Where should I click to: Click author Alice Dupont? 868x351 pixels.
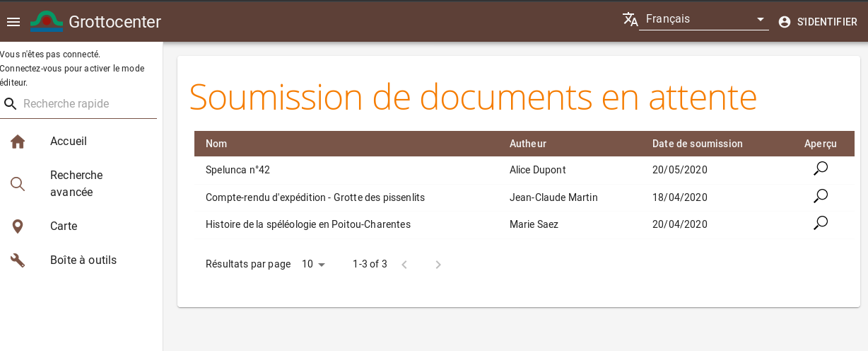(x=538, y=170)
